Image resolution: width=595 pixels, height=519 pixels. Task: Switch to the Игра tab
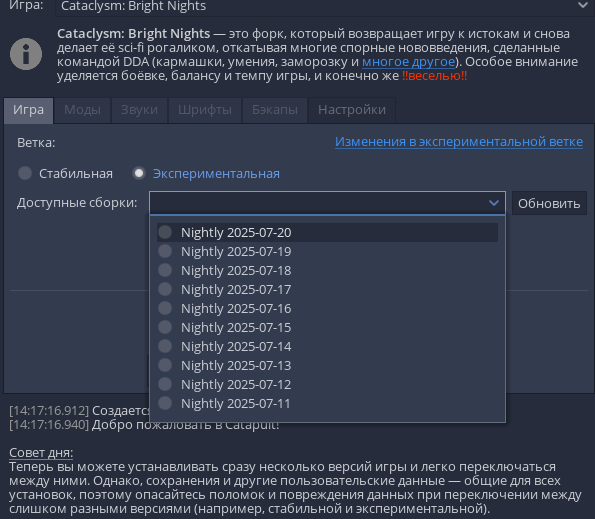(28, 110)
